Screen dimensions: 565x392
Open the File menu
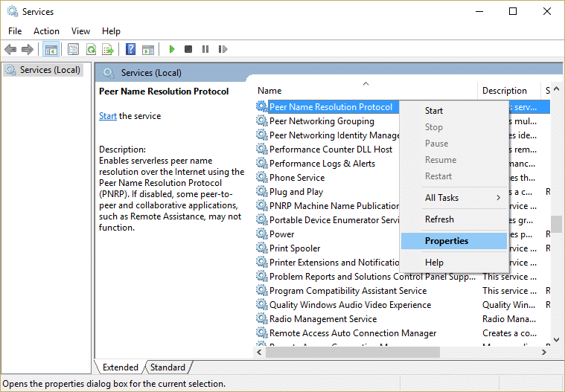(15, 31)
